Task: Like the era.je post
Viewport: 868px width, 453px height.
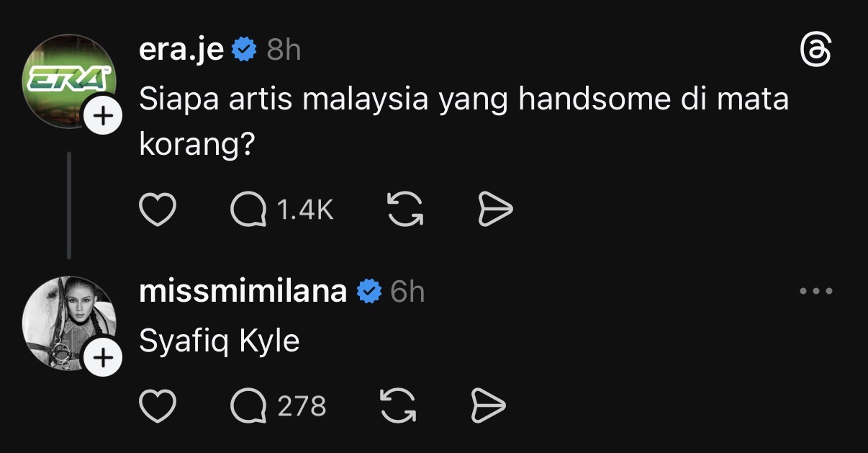Action: pos(157,210)
